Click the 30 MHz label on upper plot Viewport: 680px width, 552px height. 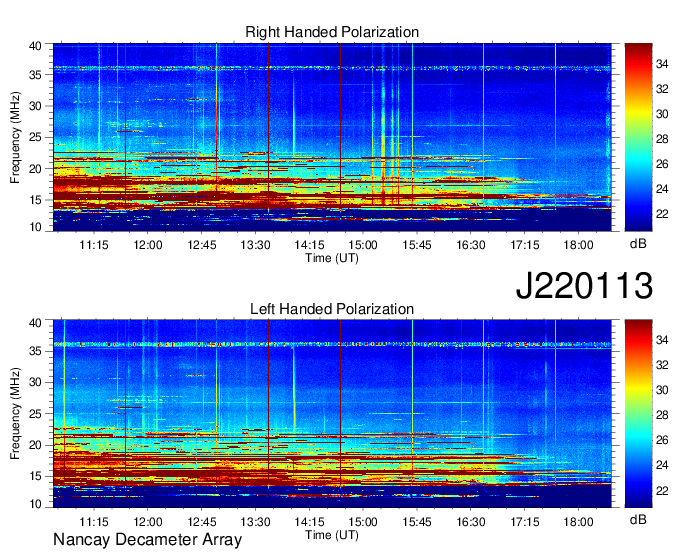36,106
